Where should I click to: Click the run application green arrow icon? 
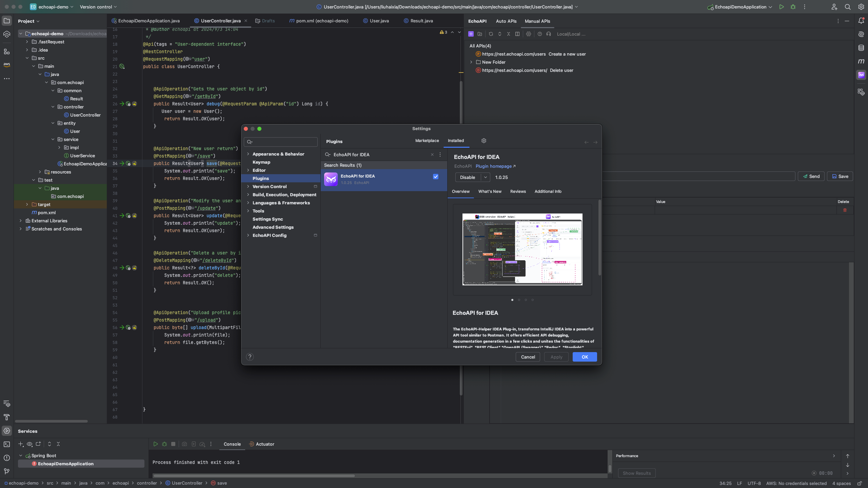tap(781, 6)
